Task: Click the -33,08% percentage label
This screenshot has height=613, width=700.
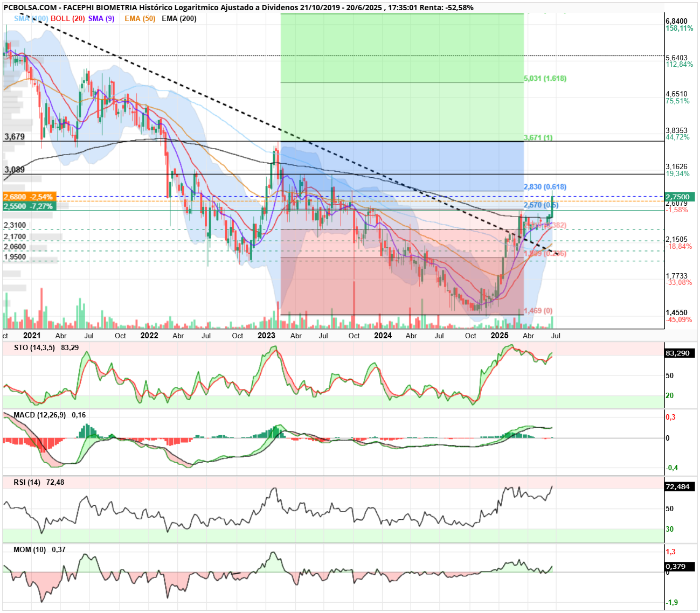Action: [x=678, y=282]
